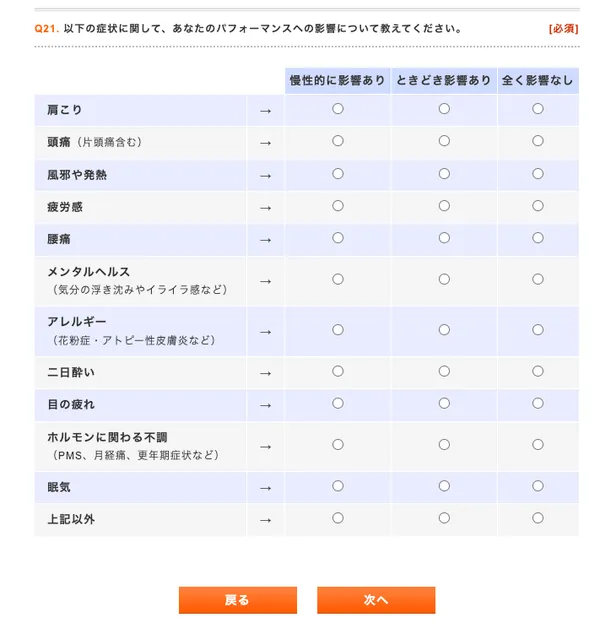The width and height of the screenshot is (600, 624).
Task: Pick ときどき影響あり for 二日酔い
Action: pyautogui.click(x=444, y=371)
